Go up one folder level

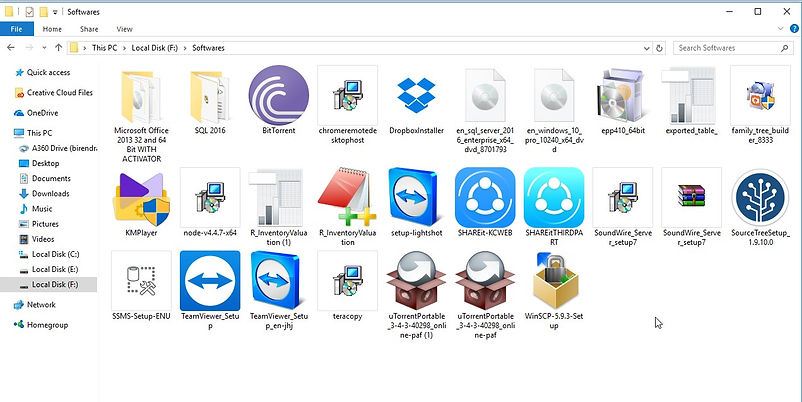58,48
